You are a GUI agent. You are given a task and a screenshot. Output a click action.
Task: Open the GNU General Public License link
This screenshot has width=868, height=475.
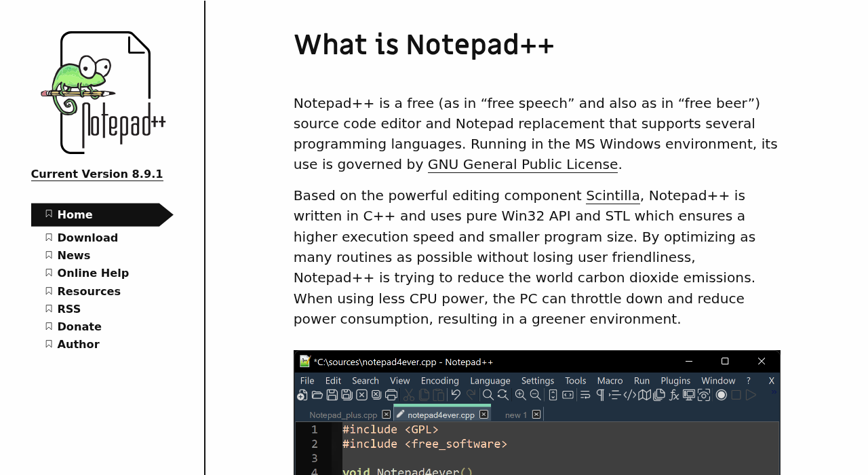point(522,164)
